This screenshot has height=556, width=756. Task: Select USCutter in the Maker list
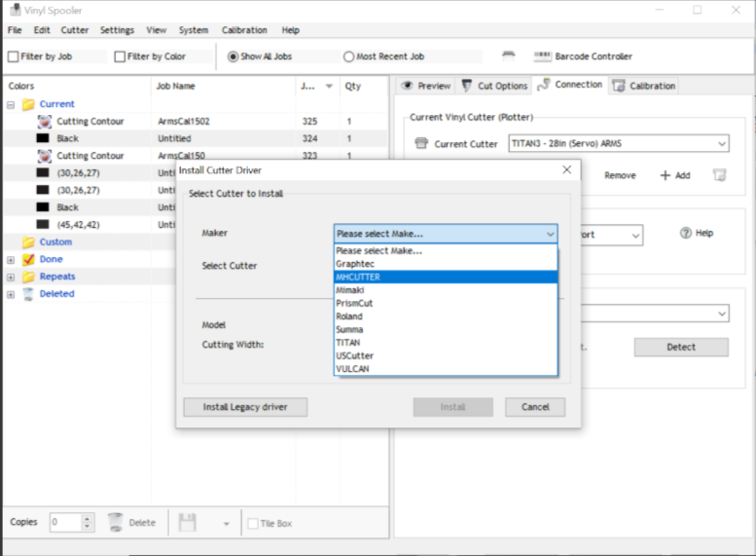446,355
